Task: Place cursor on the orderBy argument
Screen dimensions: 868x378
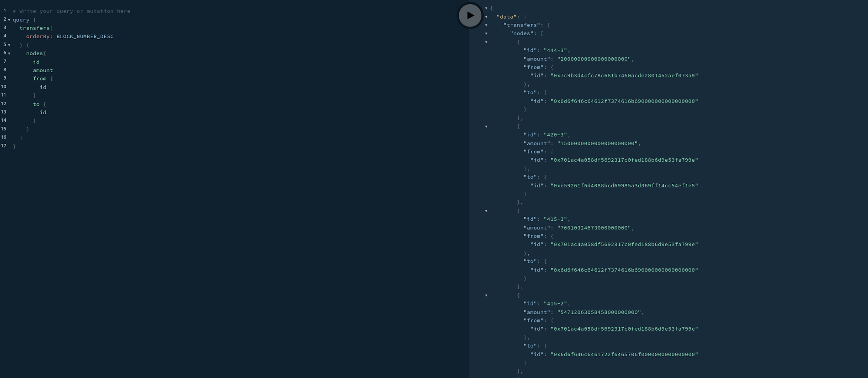Action: point(37,36)
